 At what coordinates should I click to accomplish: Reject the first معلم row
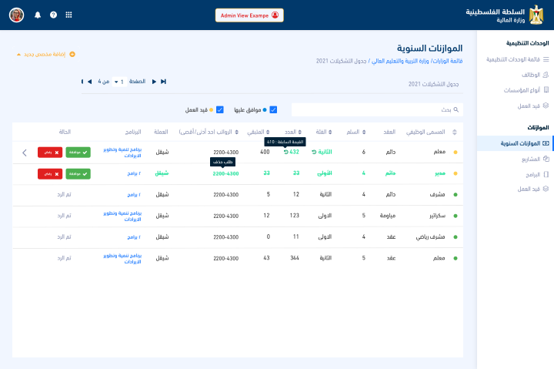click(x=50, y=152)
